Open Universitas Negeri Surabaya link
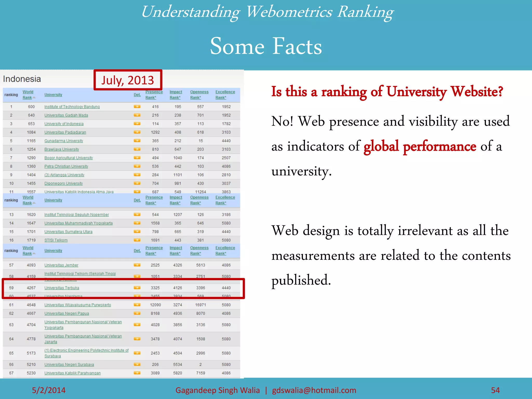The image size is (532, 399). (69, 365)
